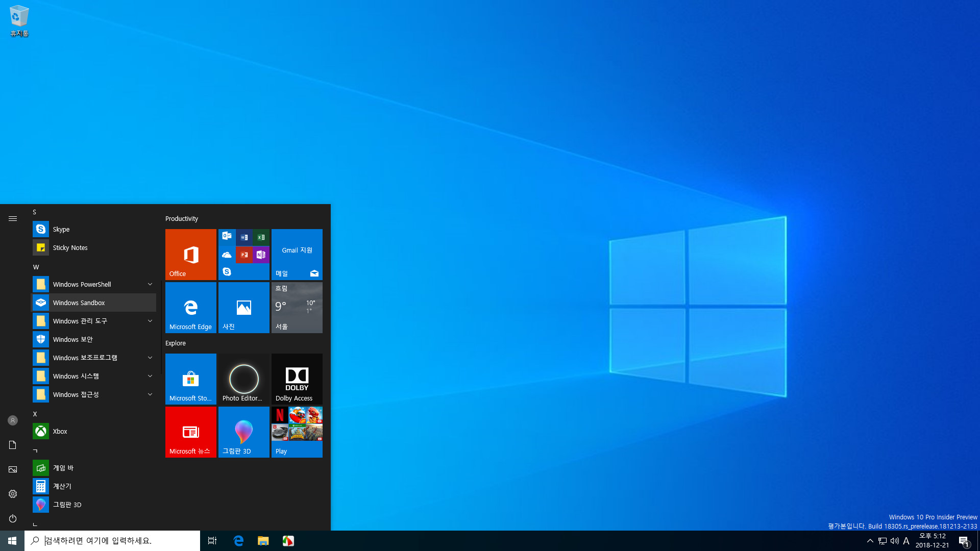Open 계산기 calculator app
980x551 pixels.
[94, 486]
